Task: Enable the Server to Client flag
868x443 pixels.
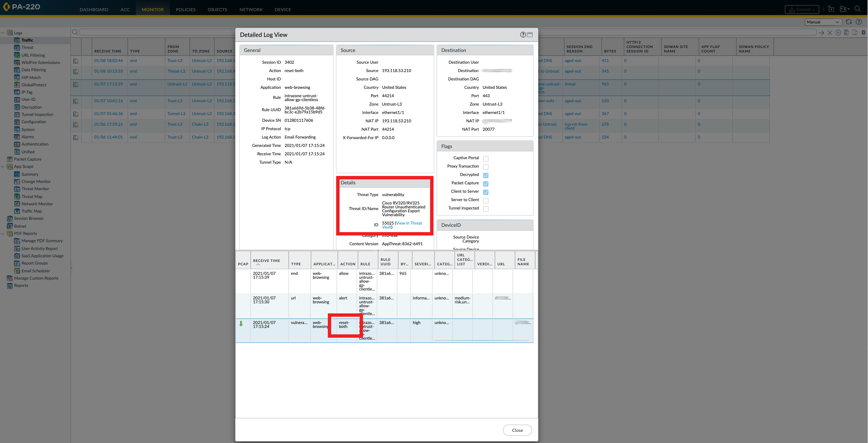Action: click(x=485, y=200)
